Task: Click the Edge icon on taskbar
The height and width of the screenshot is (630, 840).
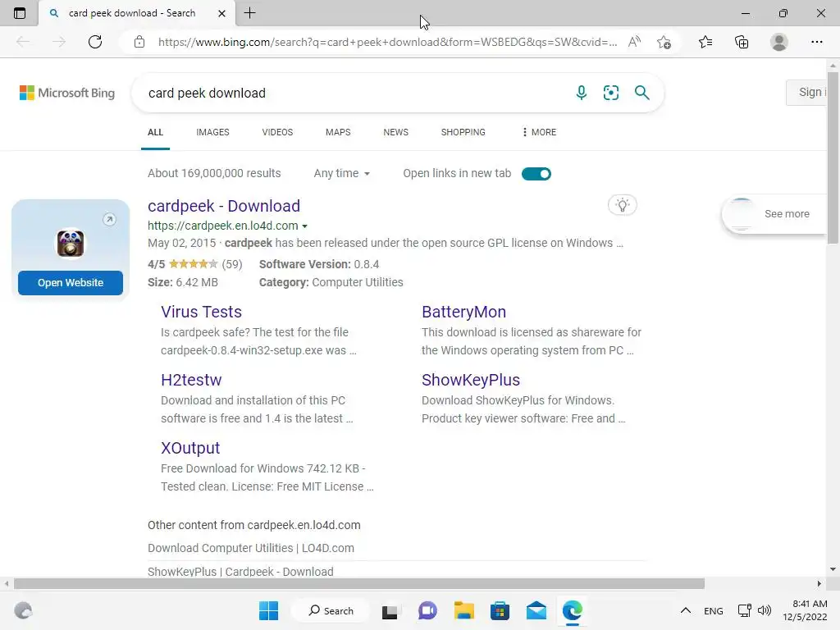Action: point(572,610)
